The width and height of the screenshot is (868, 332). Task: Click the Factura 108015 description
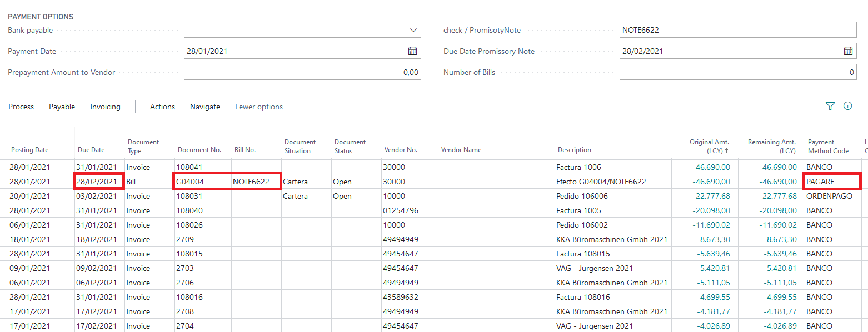(583, 254)
